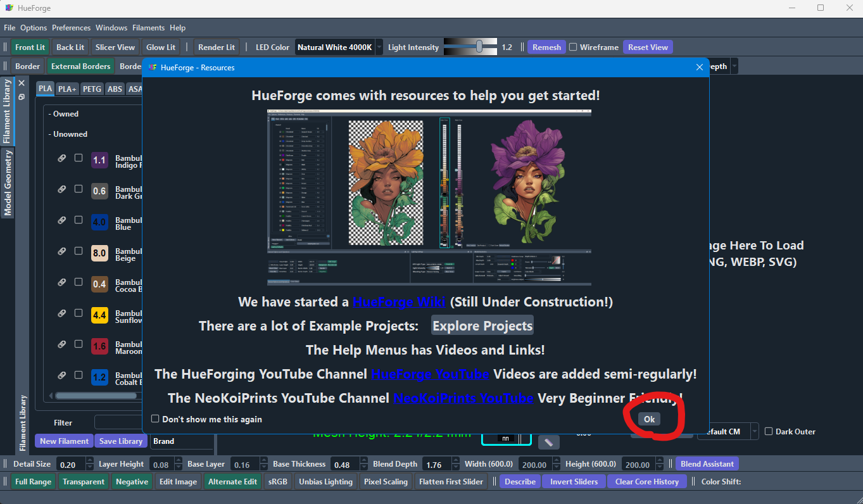Check the Bambu Sunflower filament checkbox

[x=79, y=313]
